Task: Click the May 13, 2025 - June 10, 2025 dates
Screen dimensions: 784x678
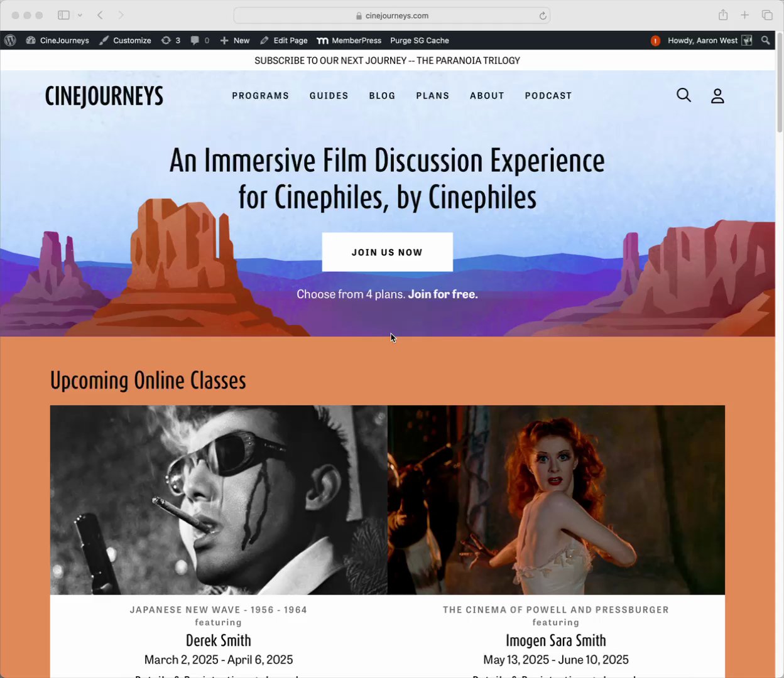Action: pos(556,660)
